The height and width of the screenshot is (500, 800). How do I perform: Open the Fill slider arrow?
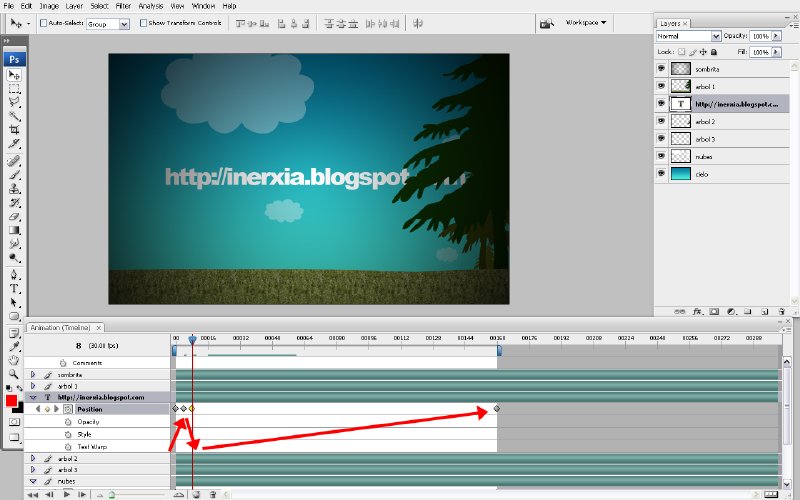click(776, 52)
